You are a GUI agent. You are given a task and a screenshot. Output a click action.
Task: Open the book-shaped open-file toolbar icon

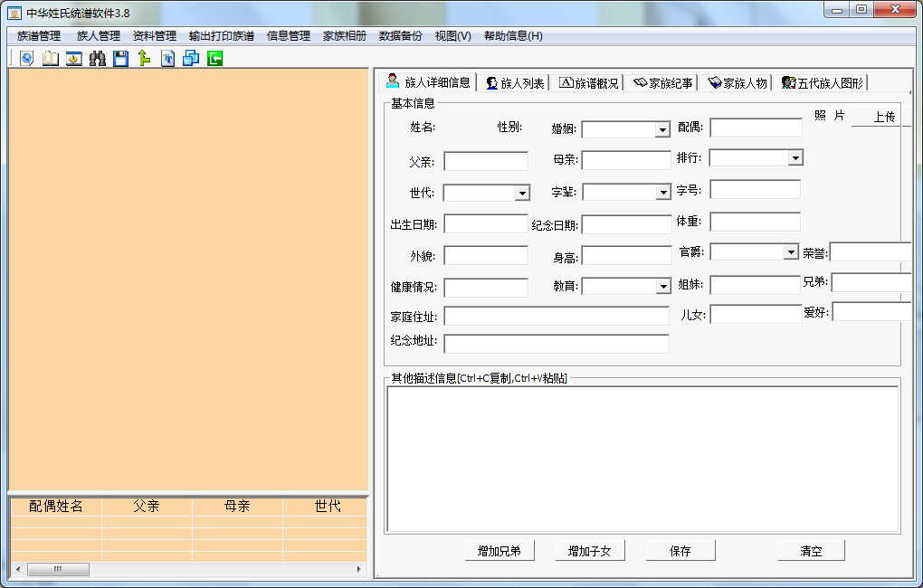coord(50,58)
